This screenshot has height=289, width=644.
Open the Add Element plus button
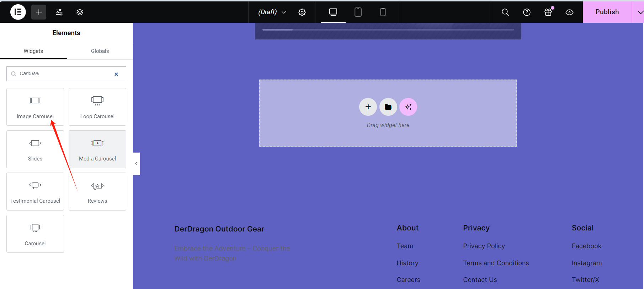tap(39, 12)
